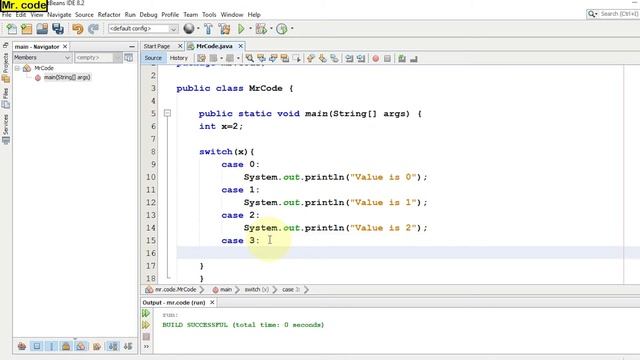
Task: Click the globe browser icon in toolbar
Action: [189, 29]
